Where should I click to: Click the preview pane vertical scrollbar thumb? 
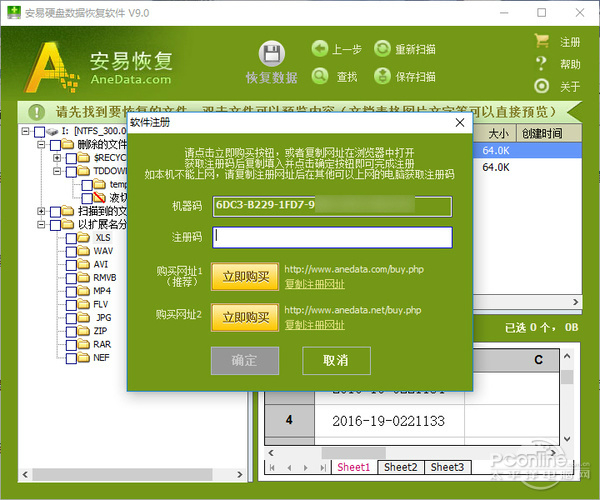point(568,376)
